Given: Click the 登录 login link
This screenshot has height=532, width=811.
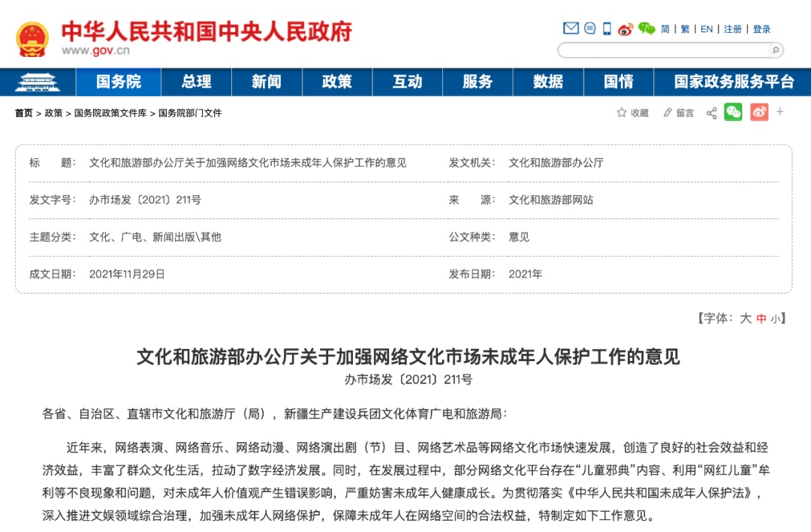Looking at the screenshot, I should point(761,29).
